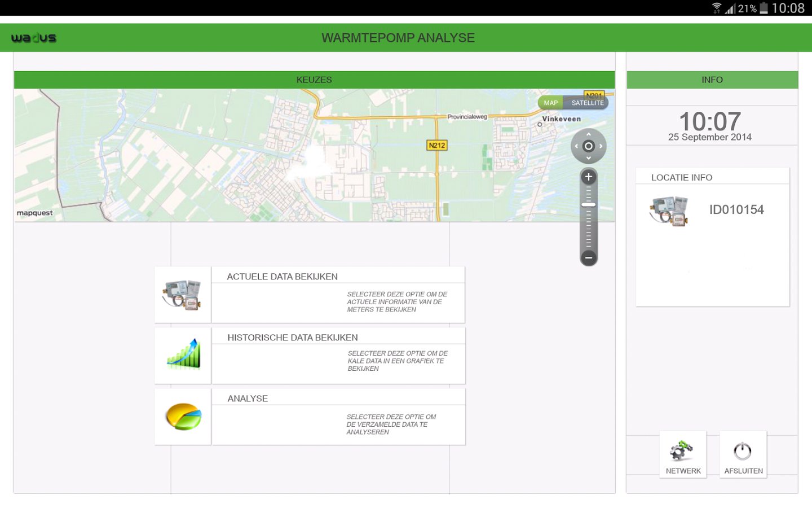Image resolution: width=812 pixels, height=508 pixels.
Task: Click the Warmtepomp Analyse title
Action: click(398, 38)
